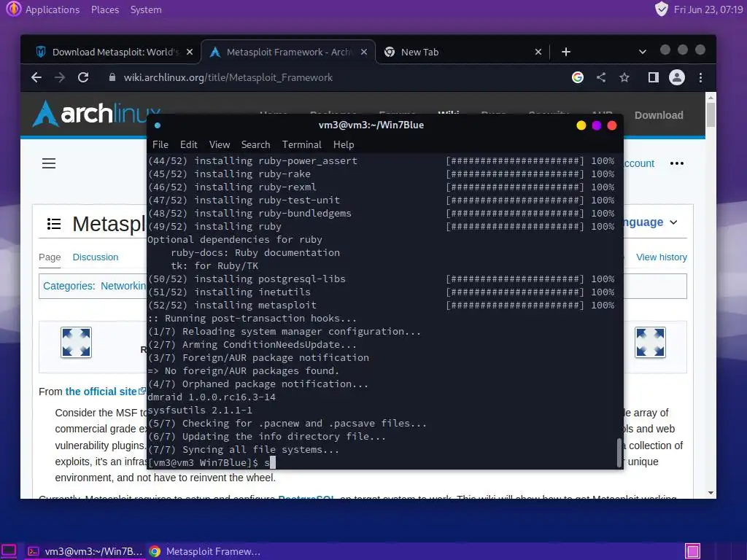Screen dimensions: 747x560
Task: Click the Google icon in the toolbar
Action: (x=578, y=77)
